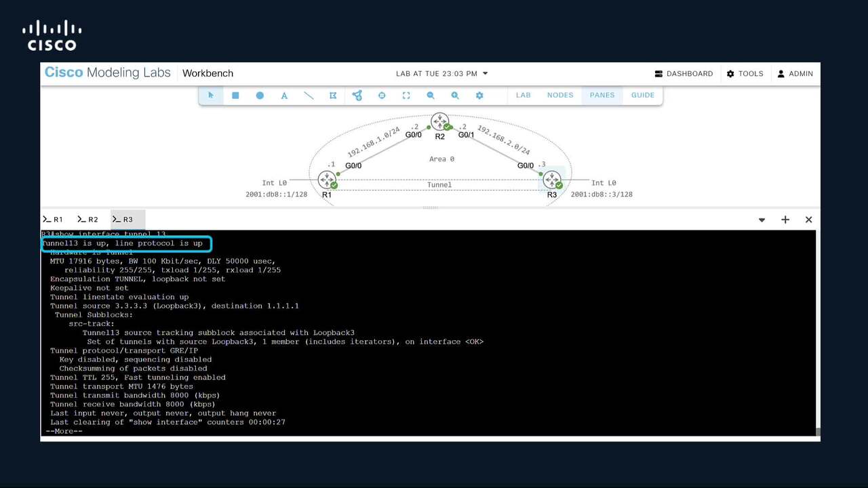
Task: Click the 'LAB AT TUE 23:03 PM' title
Action: (437, 73)
